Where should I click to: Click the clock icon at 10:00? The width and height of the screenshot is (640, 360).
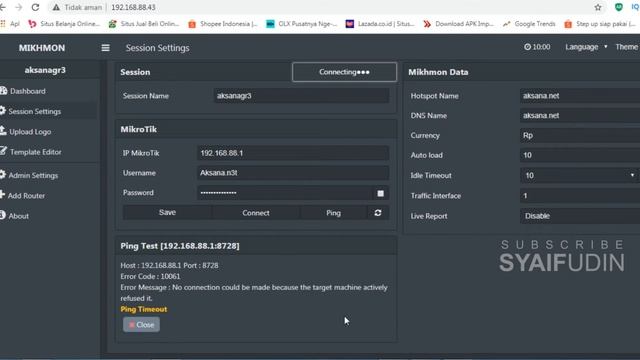pos(527,47)
